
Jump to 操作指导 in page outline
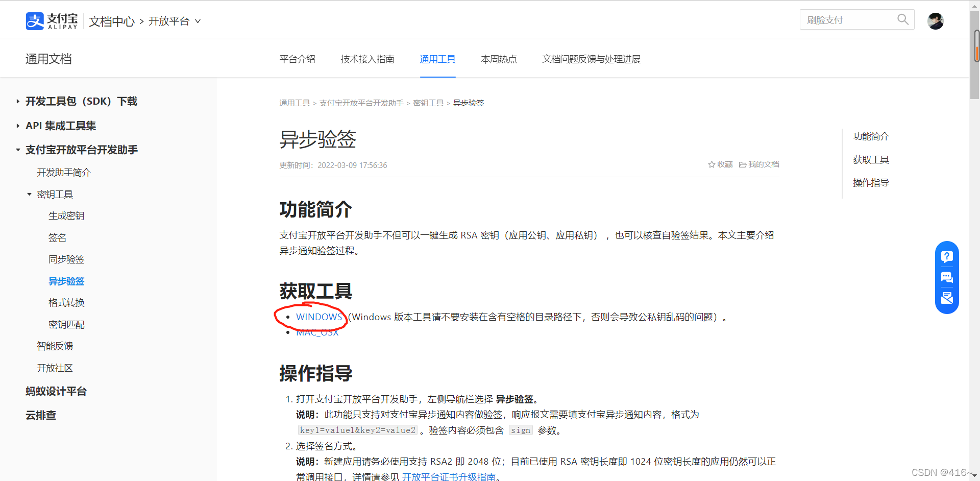click(x=871, y=183)
